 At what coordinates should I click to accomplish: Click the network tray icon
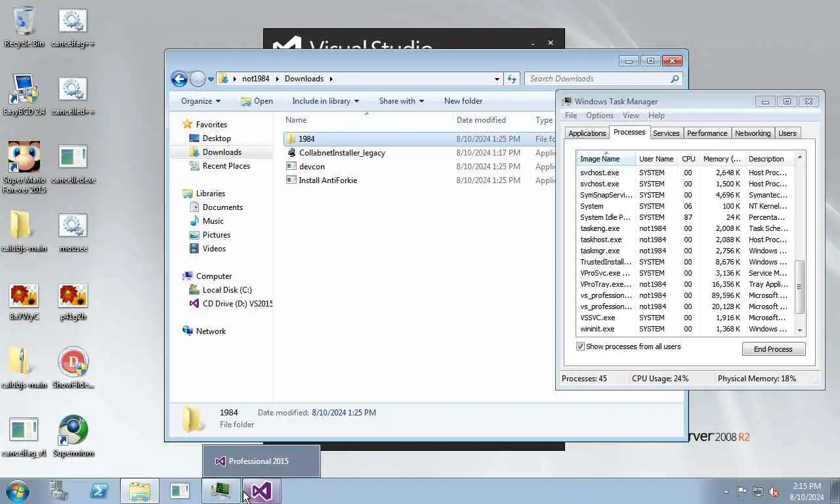click(x=758, y=492)
